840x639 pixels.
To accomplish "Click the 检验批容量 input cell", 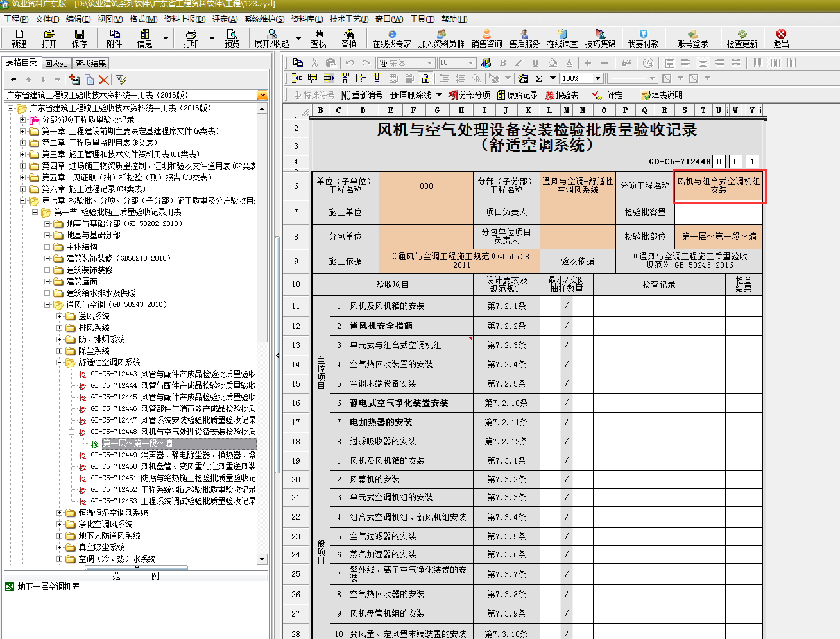I will (719, 212).
